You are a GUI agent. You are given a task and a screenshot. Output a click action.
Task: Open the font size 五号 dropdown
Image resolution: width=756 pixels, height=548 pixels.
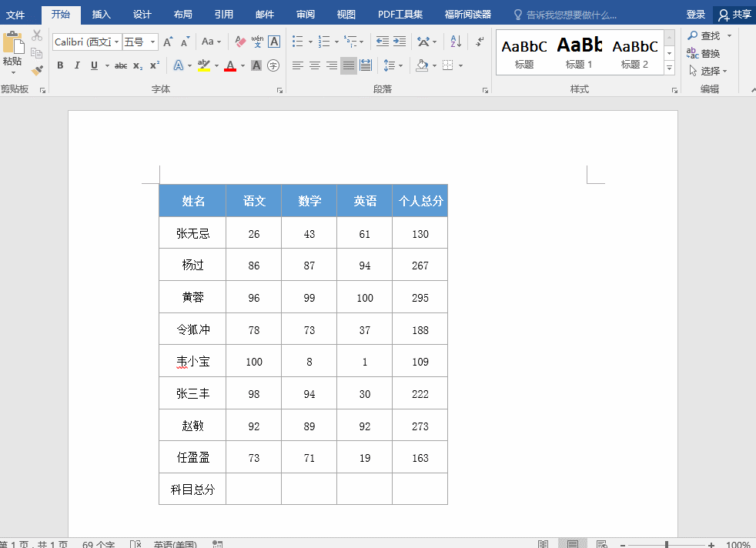153,42
